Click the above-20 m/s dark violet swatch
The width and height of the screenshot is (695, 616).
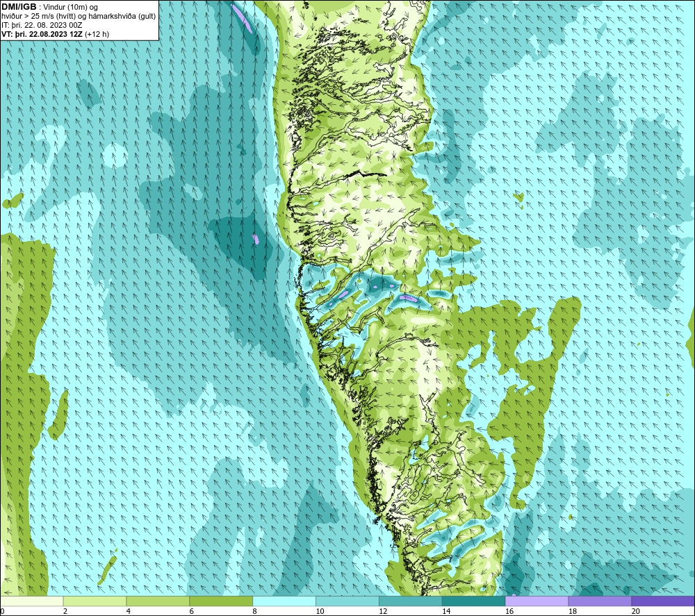coord(663,601)
